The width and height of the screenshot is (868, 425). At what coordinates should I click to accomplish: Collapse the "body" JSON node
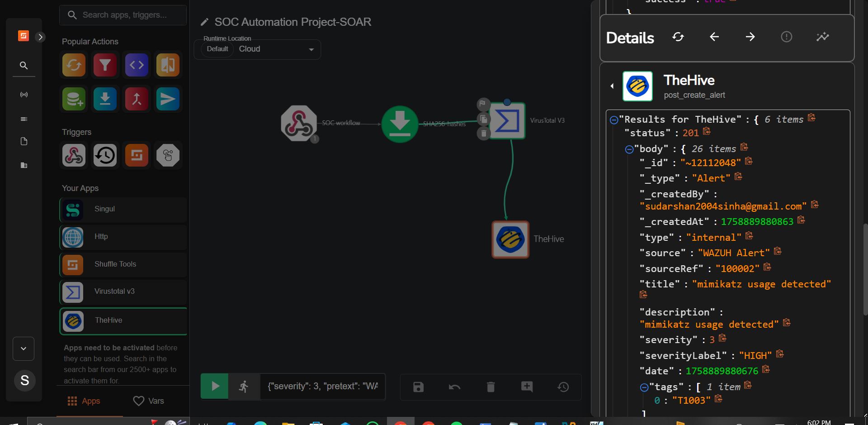point(629,149)
